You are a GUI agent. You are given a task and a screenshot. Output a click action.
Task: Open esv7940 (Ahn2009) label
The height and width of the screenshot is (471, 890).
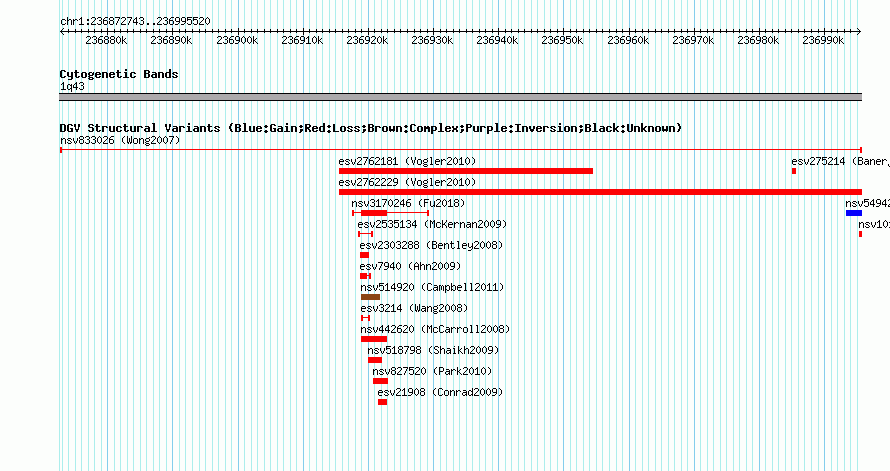tap(410, 266)
